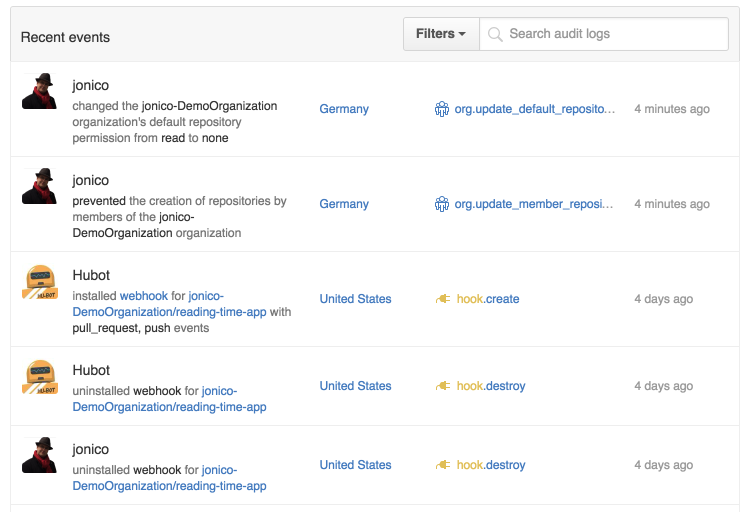Click the Germany link in the second event
Image resolution: width=752 pixels, height=512 pixels.
tap(344, 204)
